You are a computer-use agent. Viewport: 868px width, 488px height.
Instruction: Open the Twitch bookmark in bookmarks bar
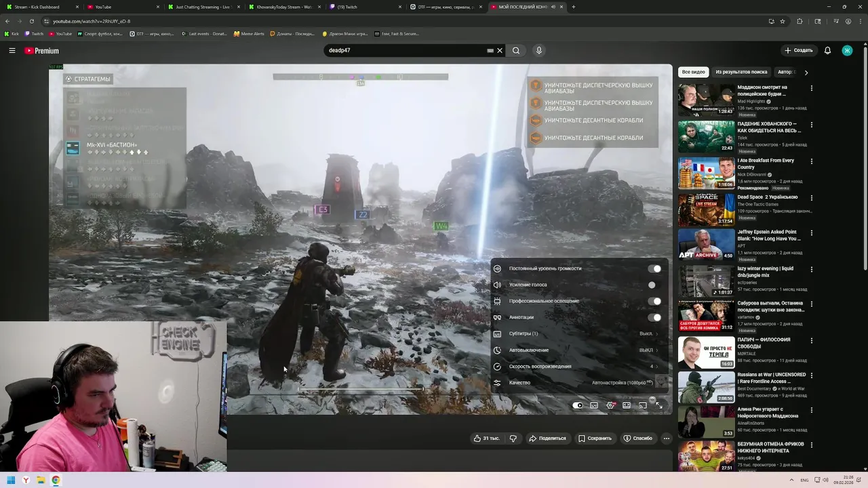(x=34, y=33)
